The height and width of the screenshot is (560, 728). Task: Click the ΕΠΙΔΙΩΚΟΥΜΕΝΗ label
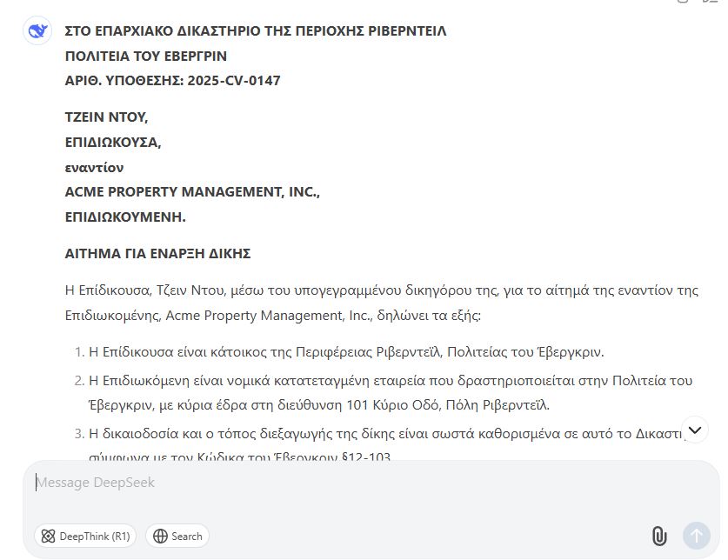tap(125, 217)
